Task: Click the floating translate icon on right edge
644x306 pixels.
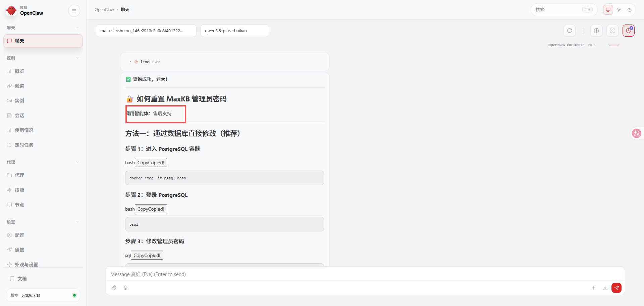Action: 636,133
